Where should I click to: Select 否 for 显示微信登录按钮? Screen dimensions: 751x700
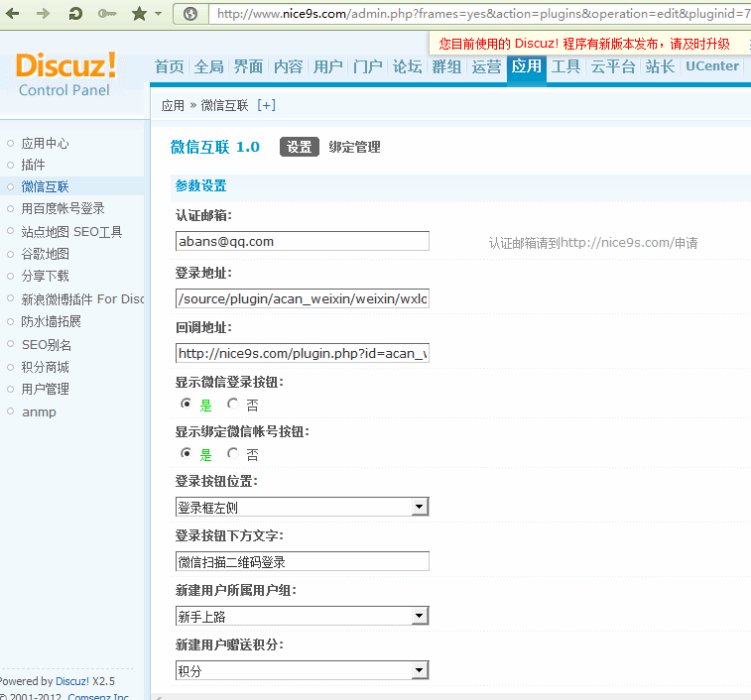pos(233,404)
